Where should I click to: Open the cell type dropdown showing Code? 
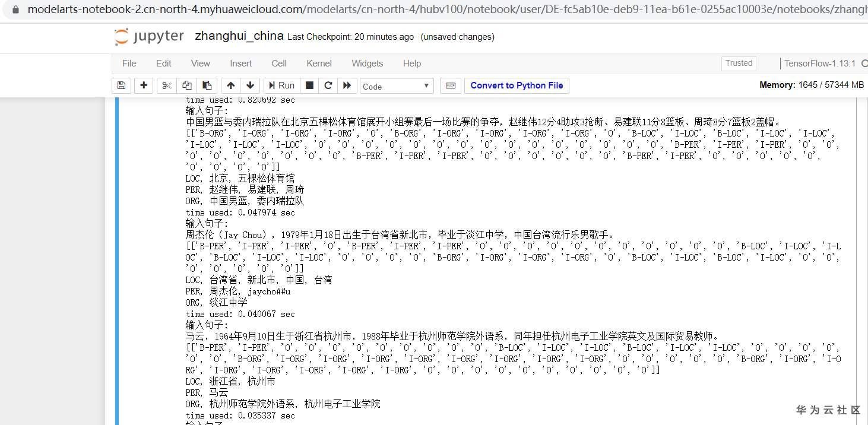coord(396,85)
